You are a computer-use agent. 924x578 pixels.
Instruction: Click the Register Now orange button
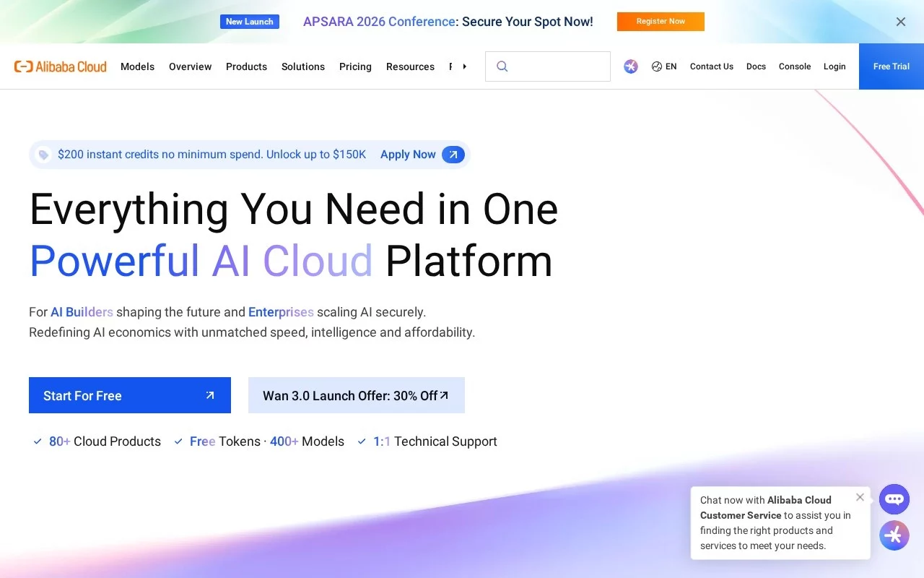click(661, 22)
